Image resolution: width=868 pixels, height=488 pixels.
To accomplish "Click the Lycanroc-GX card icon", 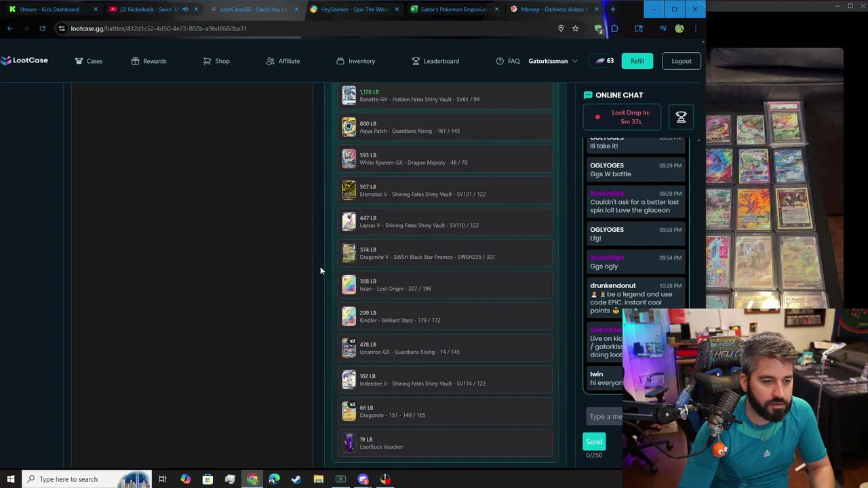I will pos(349,348).
